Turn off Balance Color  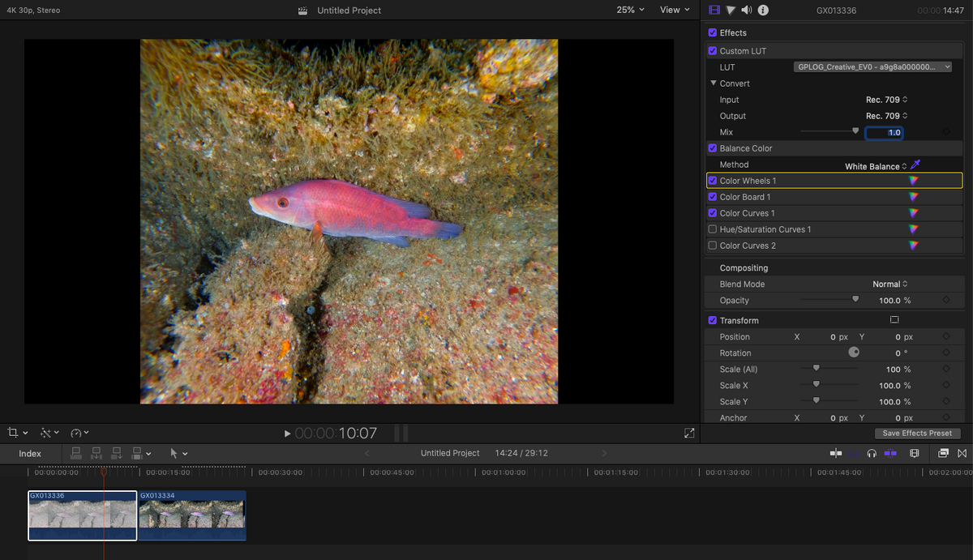[712, 148]
